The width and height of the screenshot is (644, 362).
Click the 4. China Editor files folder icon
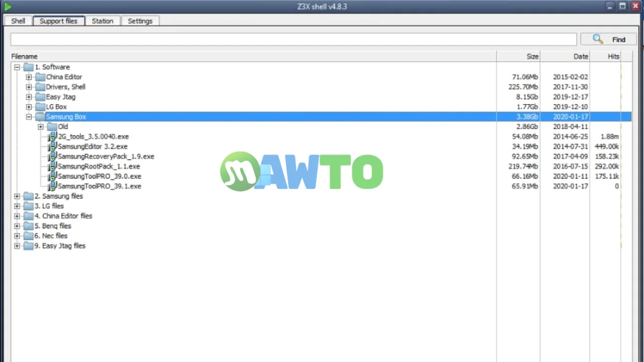[29, 216]
